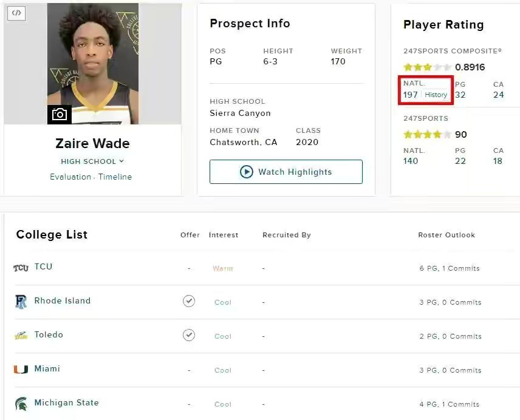Screen dimensions: 520x420
Task: Click the composite star rating
Action: 427,67
